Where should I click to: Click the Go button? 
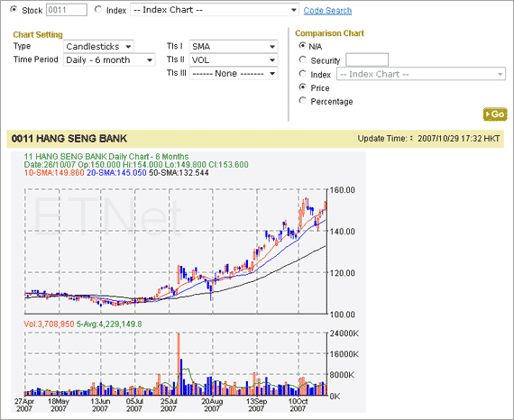click(x=495, y=114)
